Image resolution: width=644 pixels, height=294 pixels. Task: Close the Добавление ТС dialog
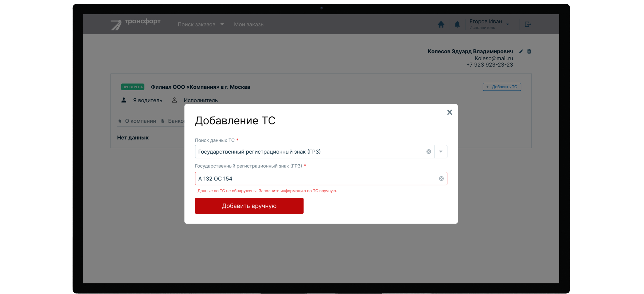(x=450, y=112)
